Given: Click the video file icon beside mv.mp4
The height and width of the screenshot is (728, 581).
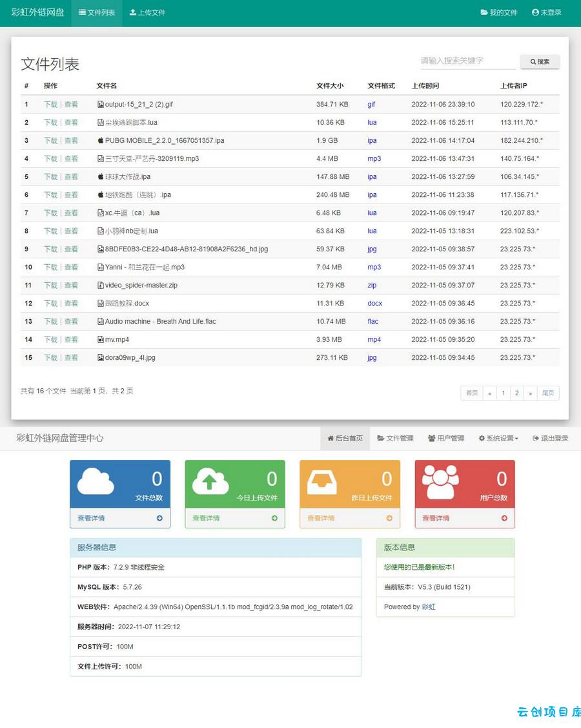Looking at the screenshot, I should (x=101, y=340).
